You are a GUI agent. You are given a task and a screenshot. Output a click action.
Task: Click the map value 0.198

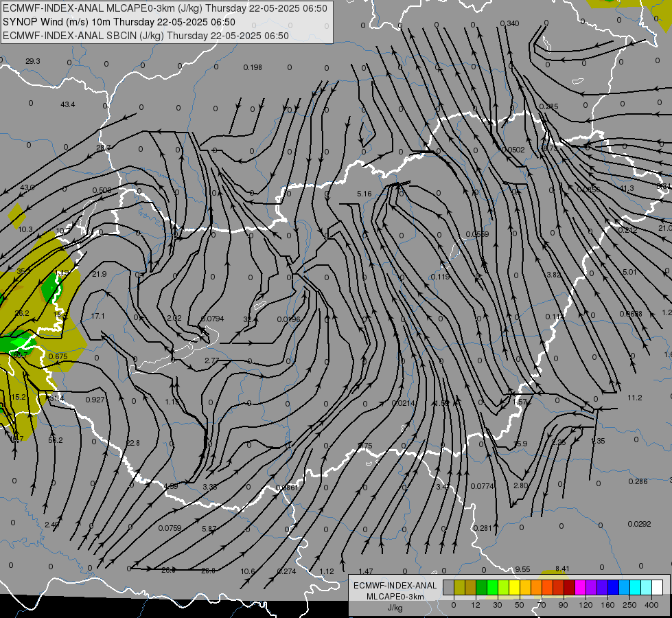253,67
